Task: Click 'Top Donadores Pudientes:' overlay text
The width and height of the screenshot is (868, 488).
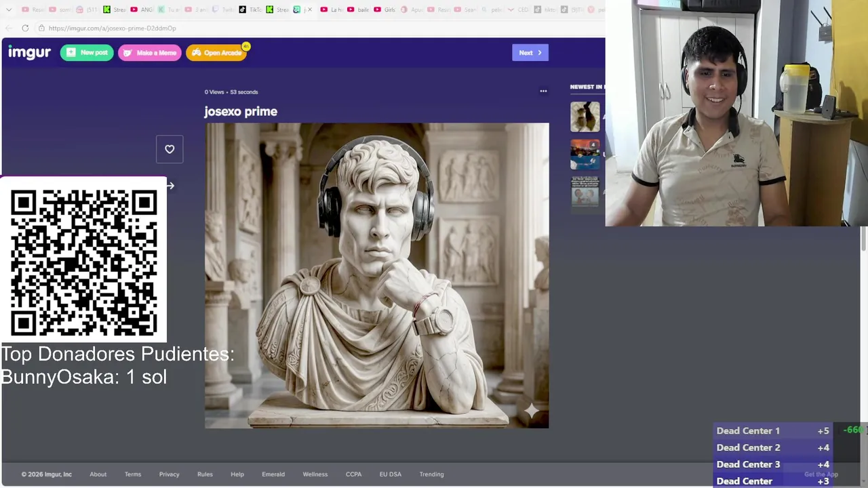Action: [x=117, y=354]
